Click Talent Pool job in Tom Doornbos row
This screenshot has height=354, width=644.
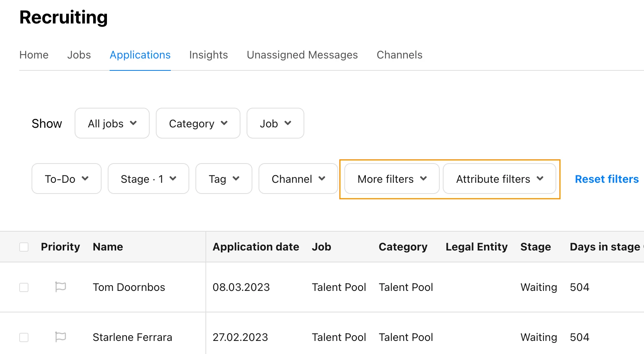(x=339, y=287)
